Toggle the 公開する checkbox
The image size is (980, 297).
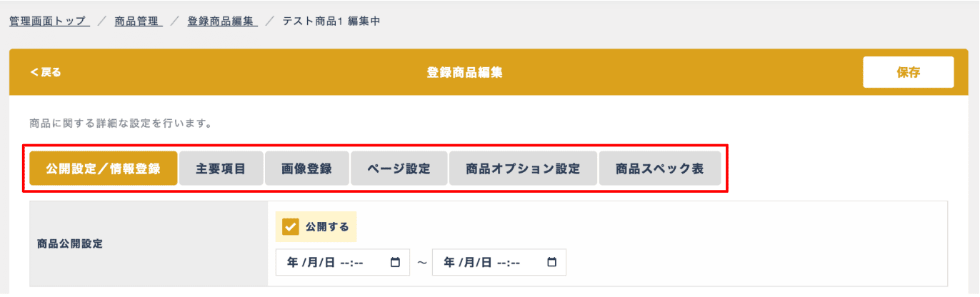[291, 227]
